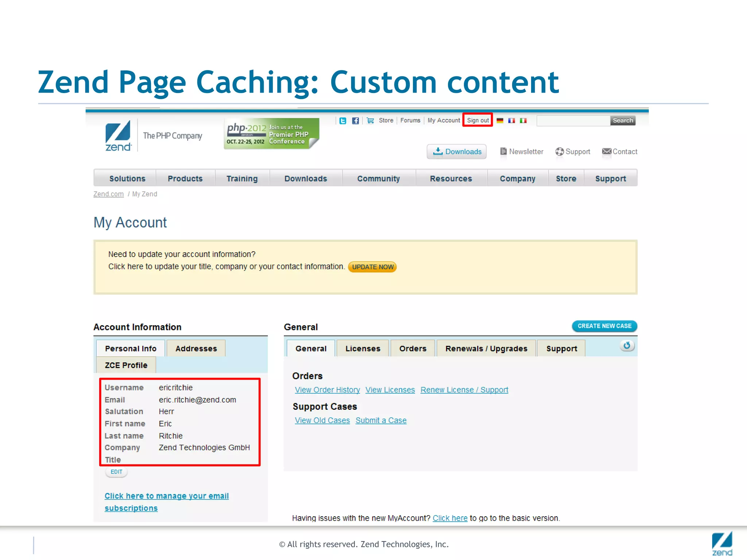The width and height of the screenshot is (747, 560).
Task: Open Submit a Case link
Action: click(381, 420)
